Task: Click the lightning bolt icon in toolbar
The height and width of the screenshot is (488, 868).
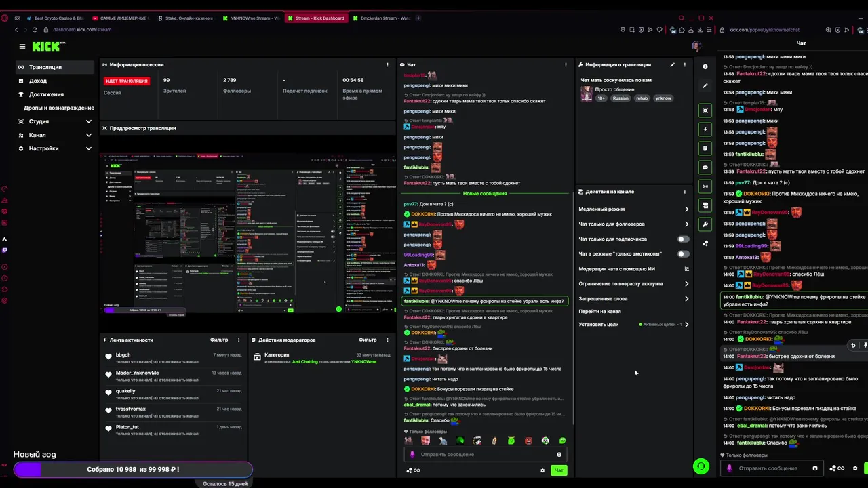Action: [705, 129]
